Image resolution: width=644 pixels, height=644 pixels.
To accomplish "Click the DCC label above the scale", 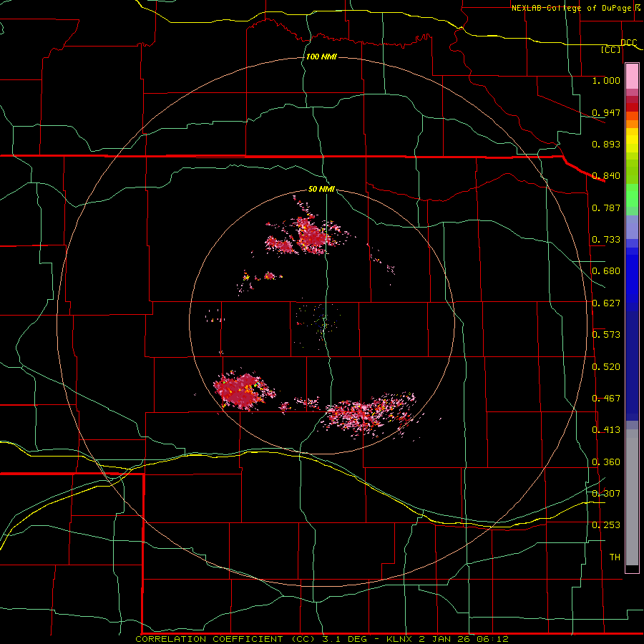I will [628, 42].
